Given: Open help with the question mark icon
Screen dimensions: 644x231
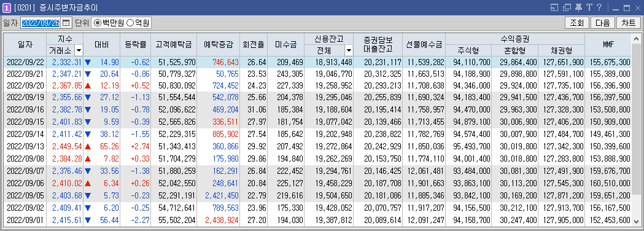Looking at the screenshot, I should coord(599,7).
